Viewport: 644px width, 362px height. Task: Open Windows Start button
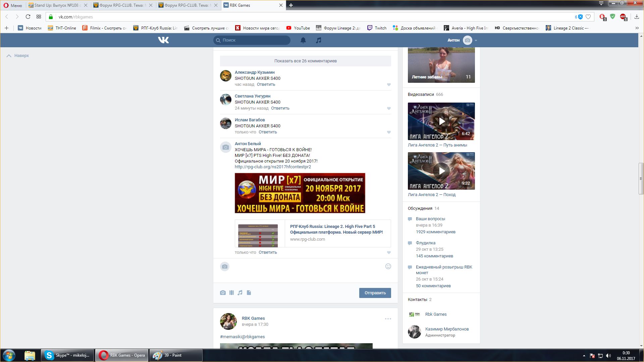pos(9,356)
